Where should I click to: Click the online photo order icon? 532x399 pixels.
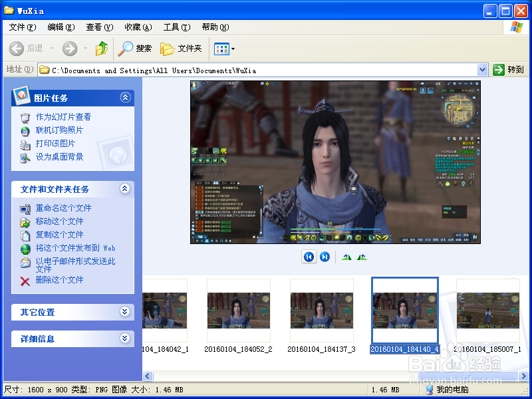pyautogui.click(x=25, y=131)
